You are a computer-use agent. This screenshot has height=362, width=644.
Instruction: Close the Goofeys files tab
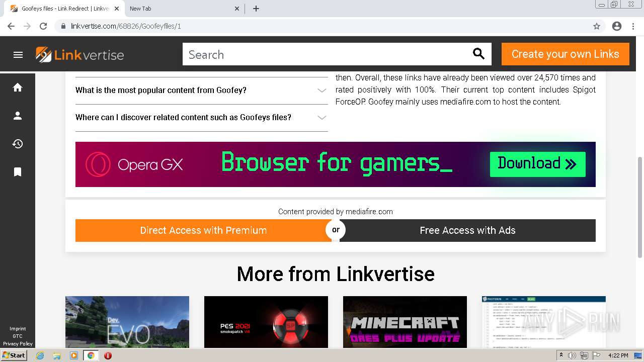coord(117,9)
